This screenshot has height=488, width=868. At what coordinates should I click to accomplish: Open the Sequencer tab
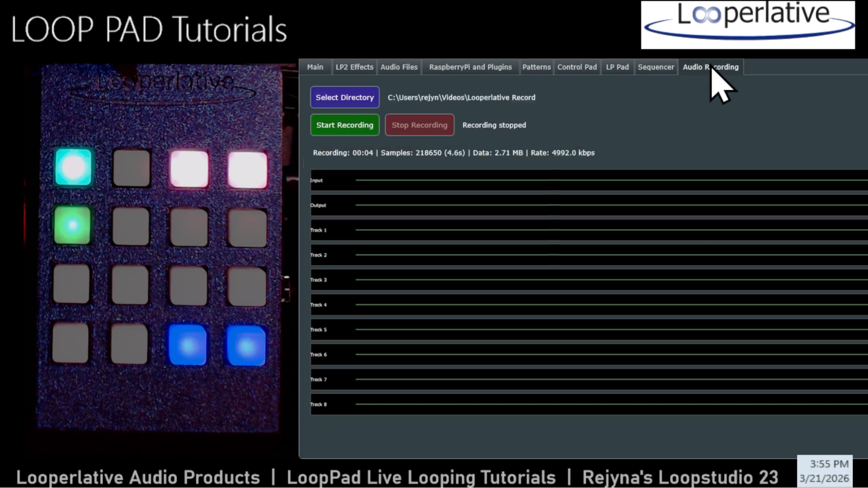coord(656,67)
